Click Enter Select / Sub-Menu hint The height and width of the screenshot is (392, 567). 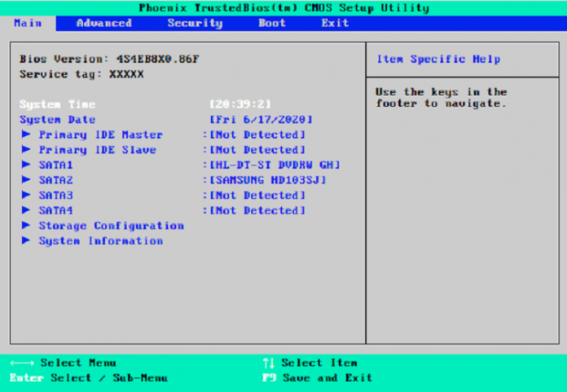[88, 378]
